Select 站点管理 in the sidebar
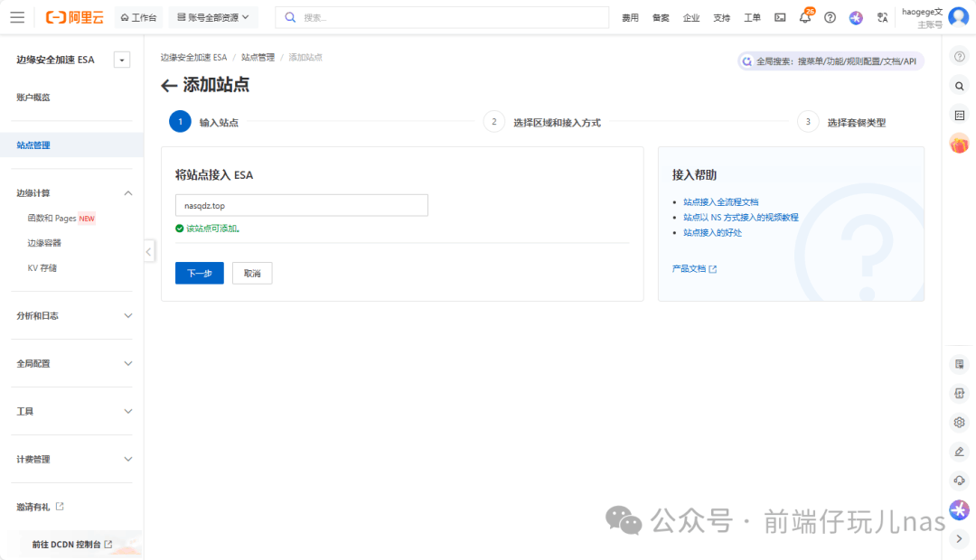Screen dimensions: 976x560 click(33, 145)
